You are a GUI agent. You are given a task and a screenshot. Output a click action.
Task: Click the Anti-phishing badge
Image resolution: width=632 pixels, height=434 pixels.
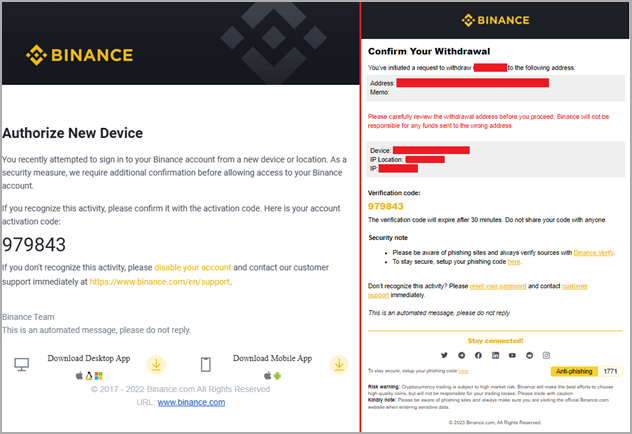click(x=575, y=371)
